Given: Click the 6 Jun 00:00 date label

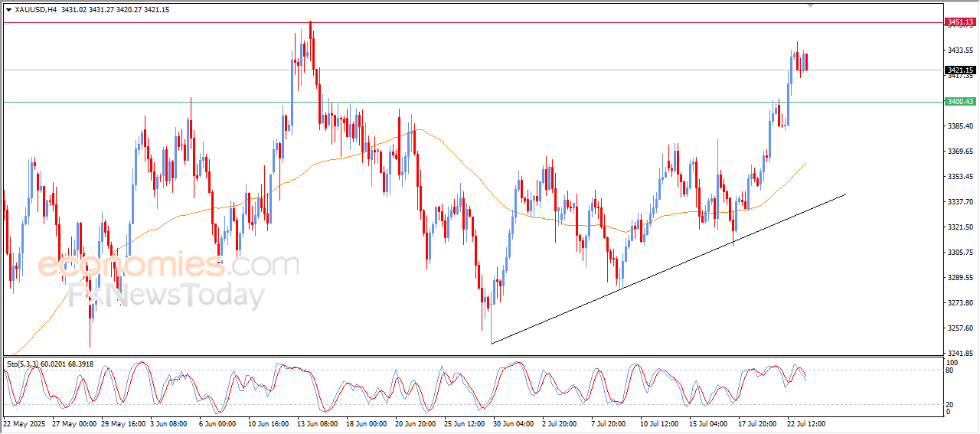Looking at the screenshot, I should (217, 423).
